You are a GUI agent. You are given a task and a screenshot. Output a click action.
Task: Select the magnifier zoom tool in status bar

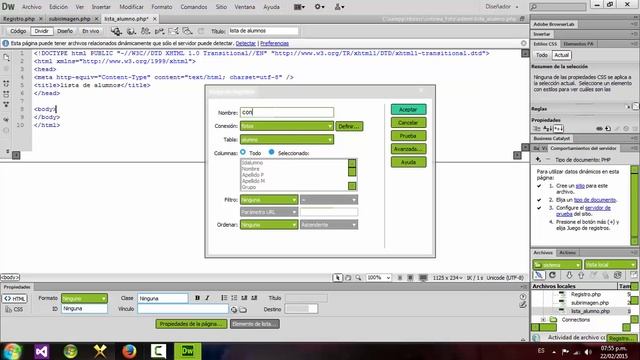tap(358, 278)
